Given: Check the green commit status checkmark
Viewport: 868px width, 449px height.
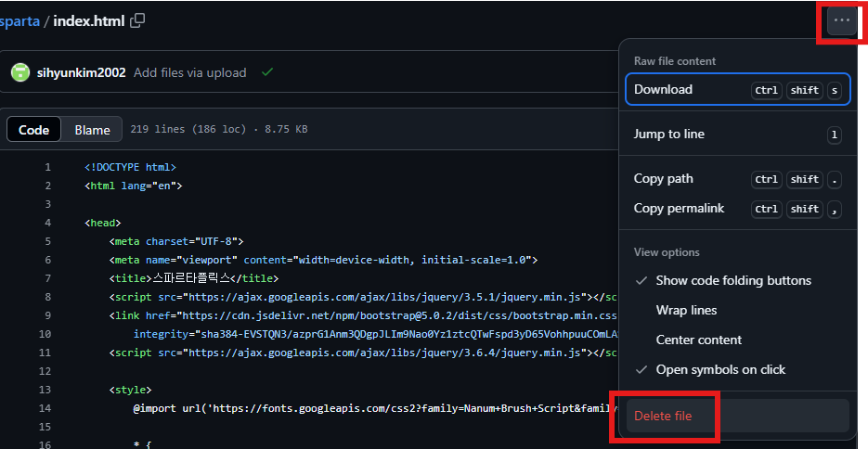Looking at the screenshot, I should pyautogui.click(x=267, y=72).
